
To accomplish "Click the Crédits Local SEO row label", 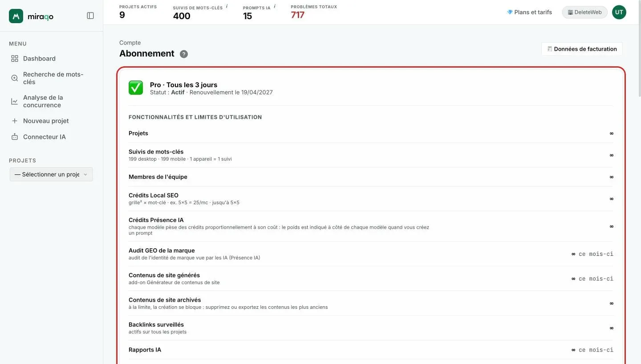I will pyautogui.click(x=154, y=195).
